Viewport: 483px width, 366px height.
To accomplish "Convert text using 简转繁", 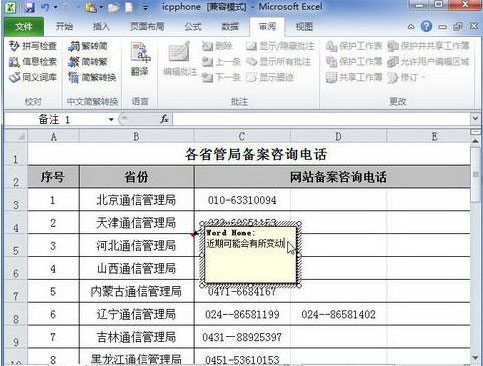I will tap(88, 62).
